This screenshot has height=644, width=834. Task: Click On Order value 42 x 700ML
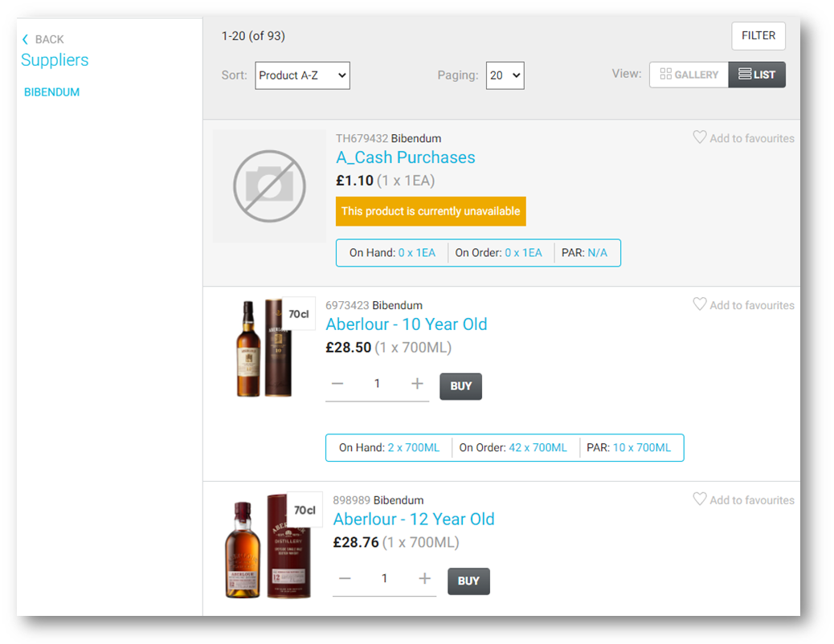538,448
